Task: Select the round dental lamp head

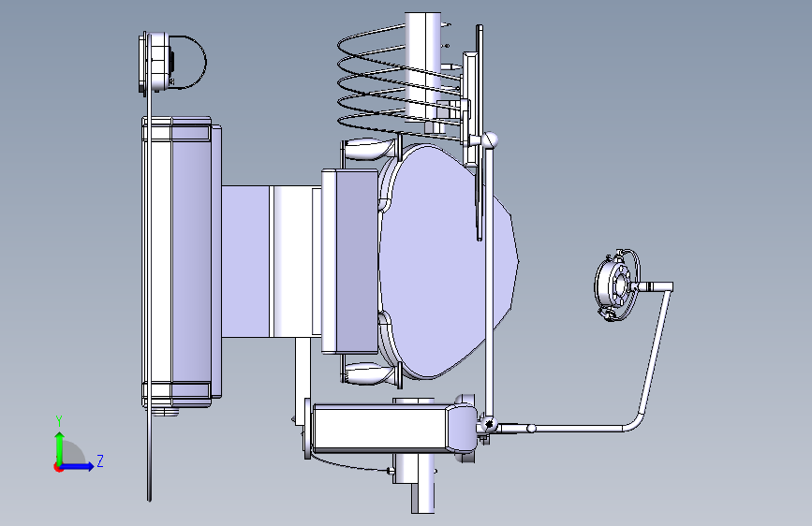Action: coord(617,285)
